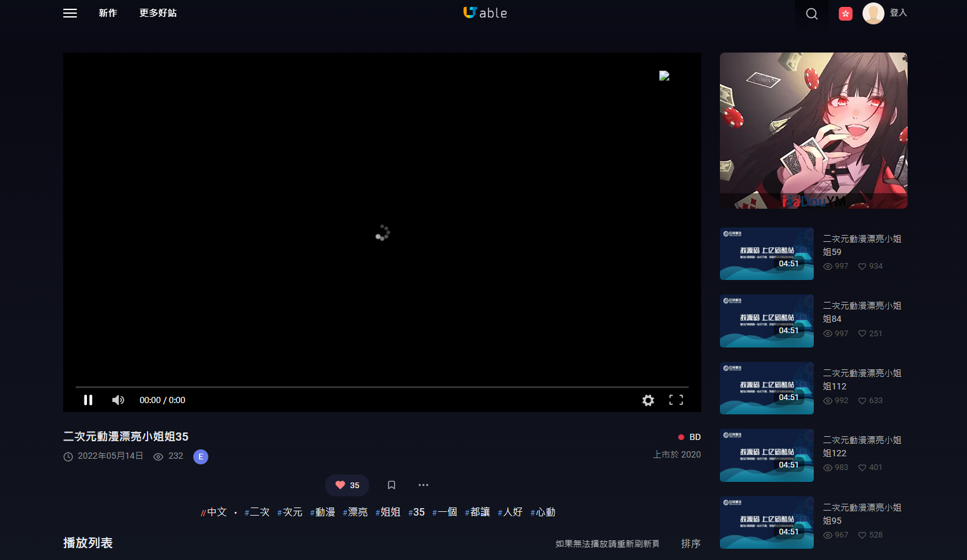Pause the video playback

click(88, 400)
